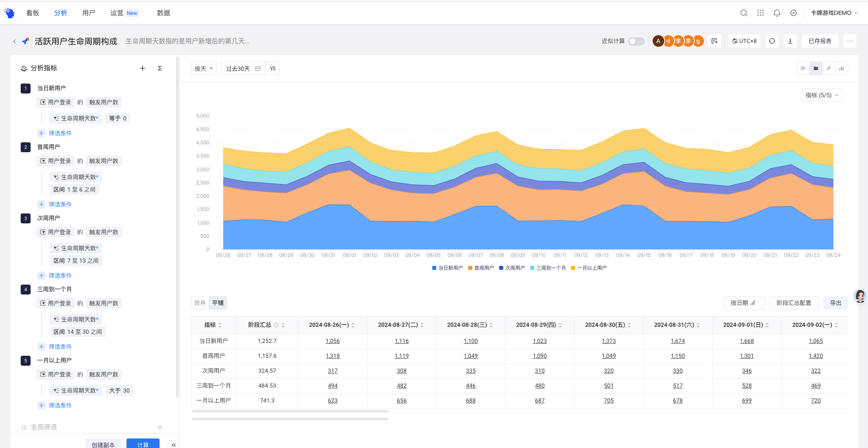Toggle 次周用户 legend series
Viewport: 868px width, 448px height.
point(512,268)
